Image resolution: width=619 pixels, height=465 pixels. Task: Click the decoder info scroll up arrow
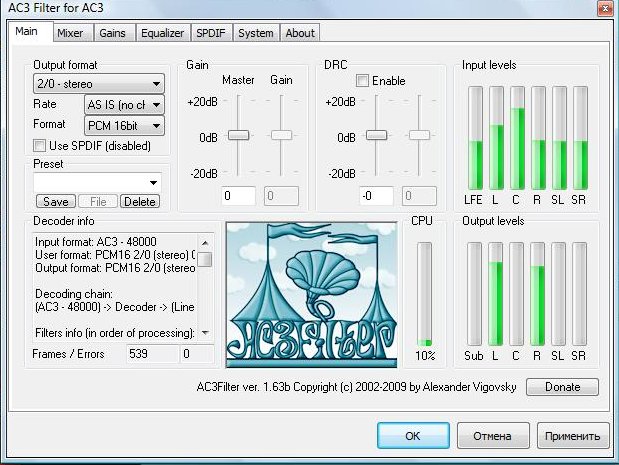point(205,242)
